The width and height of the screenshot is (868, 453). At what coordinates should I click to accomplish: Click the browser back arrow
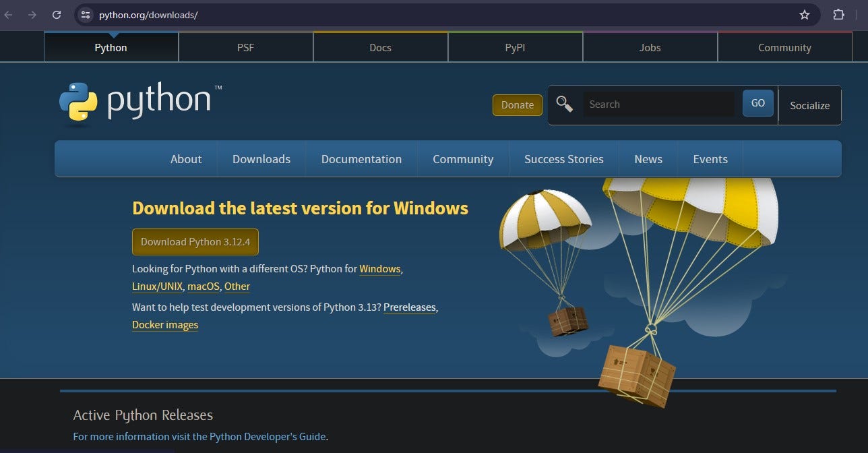click(9, 15)
